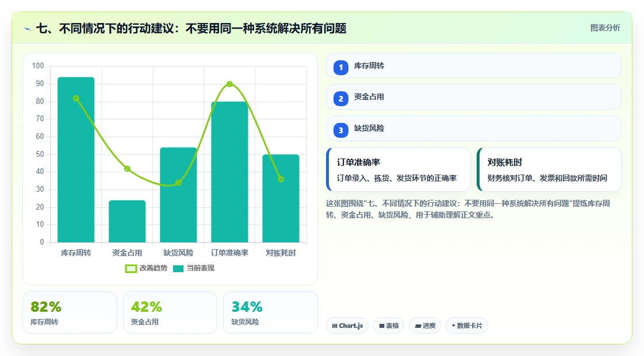644x356 pixels.
Task: Click the 100 y-axis value
Action: coord(38,65)
